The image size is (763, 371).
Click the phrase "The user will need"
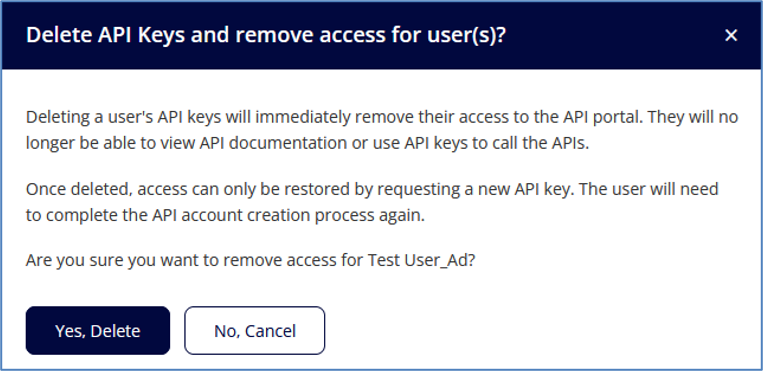(x=650, y=189)
